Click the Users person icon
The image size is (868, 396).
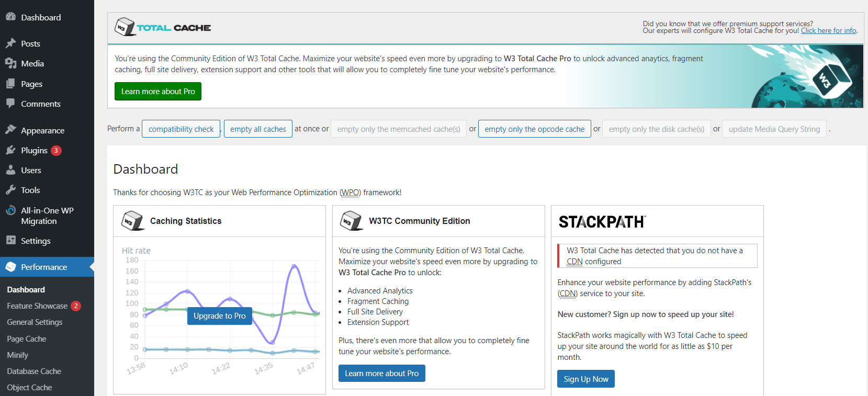coord(10,170)
